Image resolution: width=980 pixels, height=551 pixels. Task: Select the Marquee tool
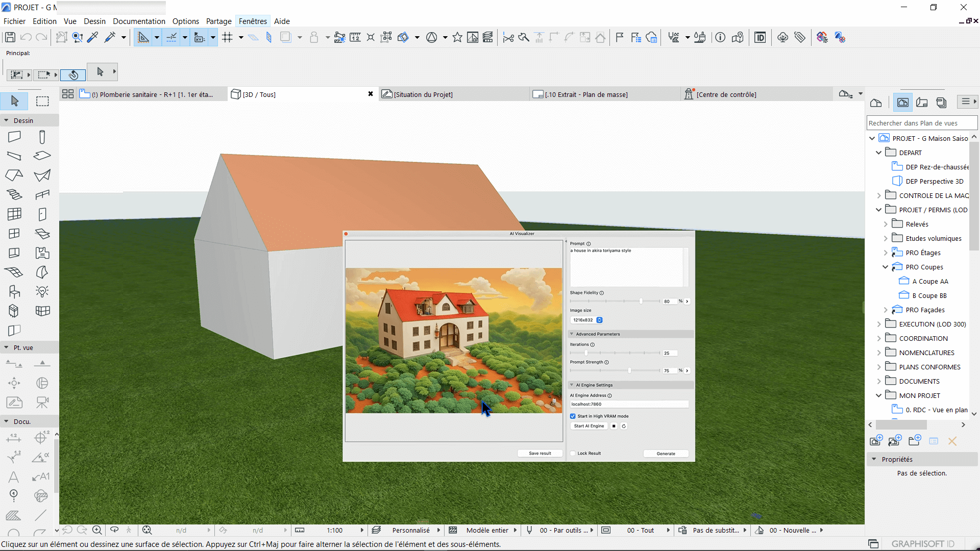42,101
